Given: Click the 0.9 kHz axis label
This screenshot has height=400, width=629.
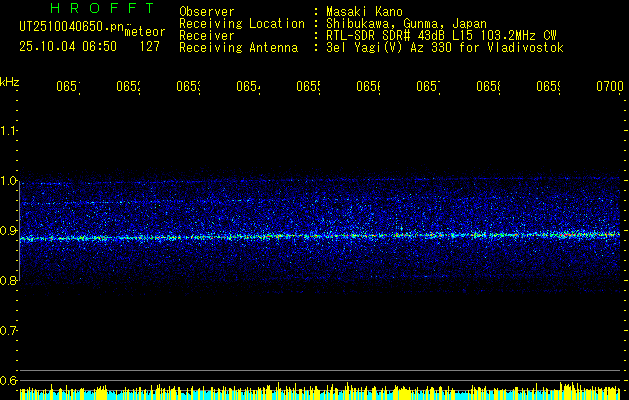Looking at the screenshot, I should pos(8,231).
